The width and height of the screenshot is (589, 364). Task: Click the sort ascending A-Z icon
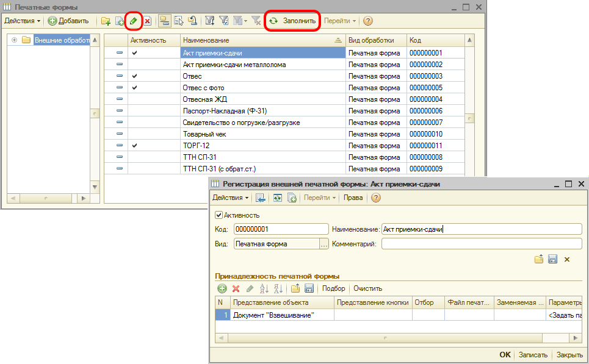(x=264, y=288)
